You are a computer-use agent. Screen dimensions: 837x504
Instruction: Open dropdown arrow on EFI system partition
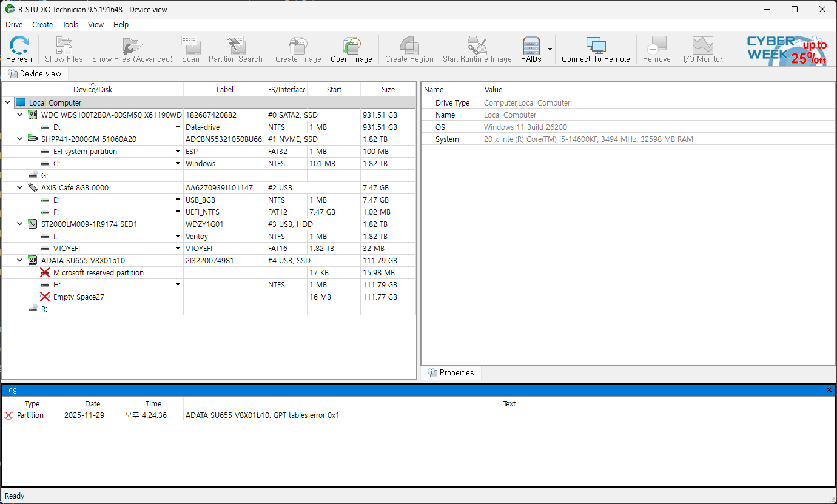click(178, 152)
